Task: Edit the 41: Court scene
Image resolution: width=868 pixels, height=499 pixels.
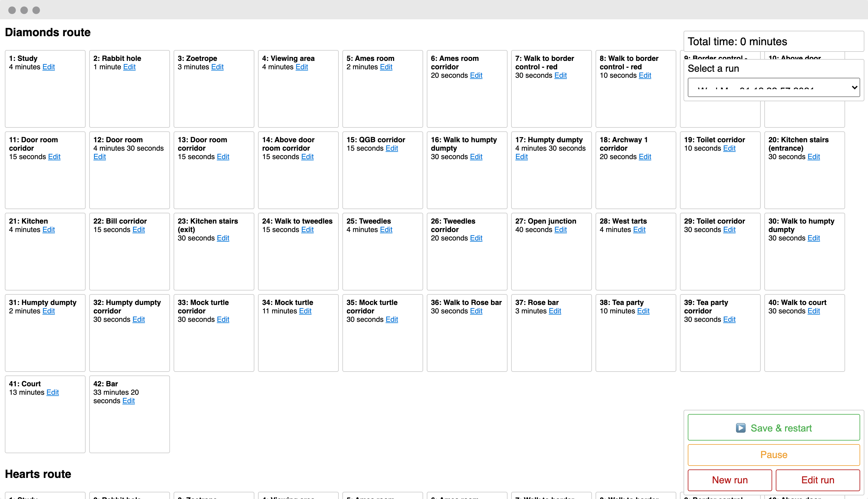Action: coord(52,392)
